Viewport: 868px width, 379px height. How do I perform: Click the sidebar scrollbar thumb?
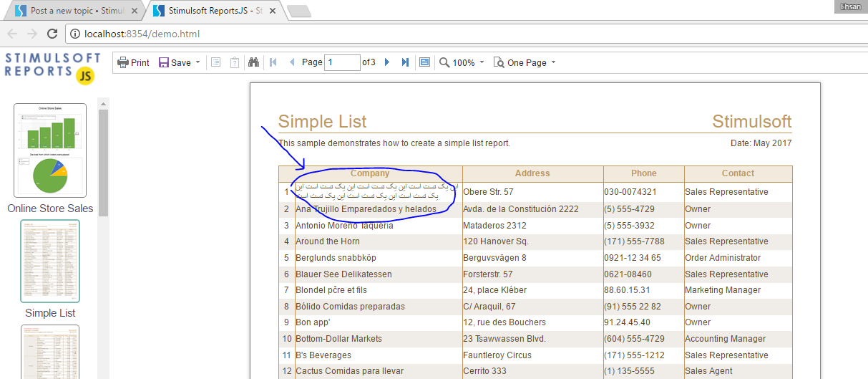(x=103, y=162)
